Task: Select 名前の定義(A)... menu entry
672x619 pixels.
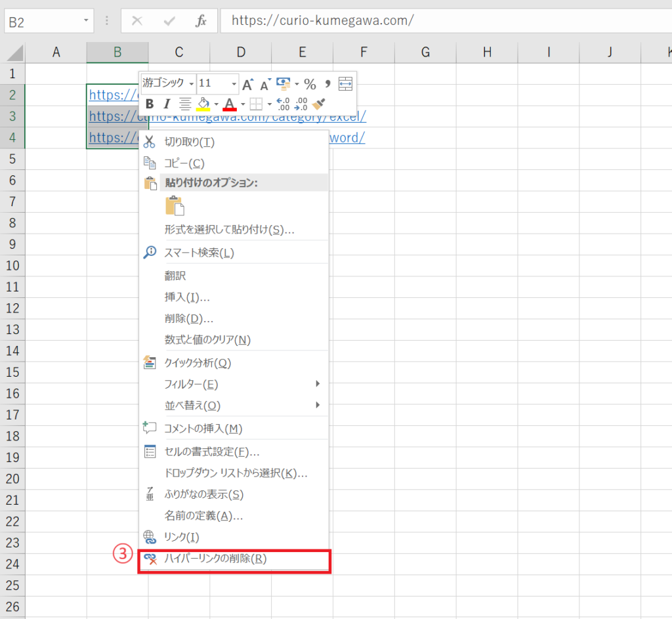Action: point(234,516)
